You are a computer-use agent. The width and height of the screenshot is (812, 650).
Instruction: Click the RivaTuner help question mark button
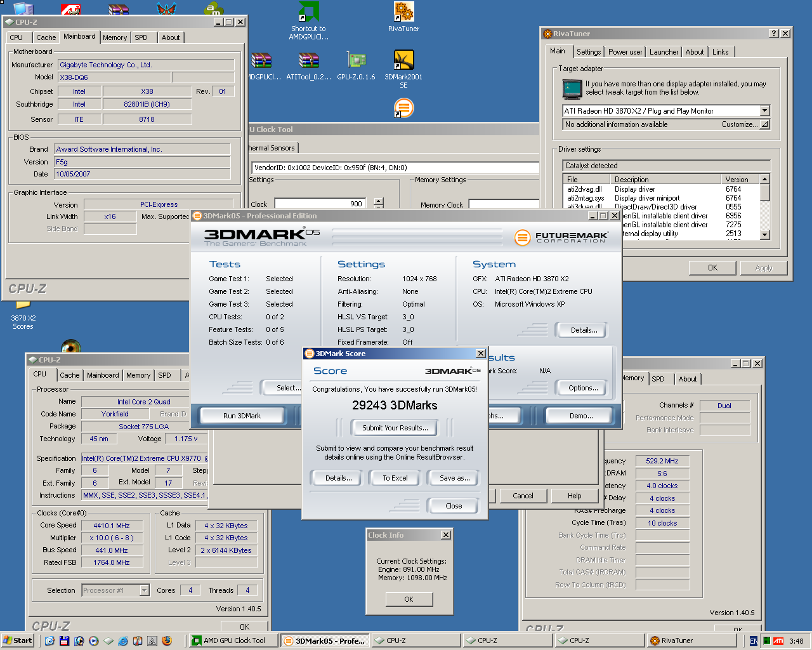click(x=773, y=34)
